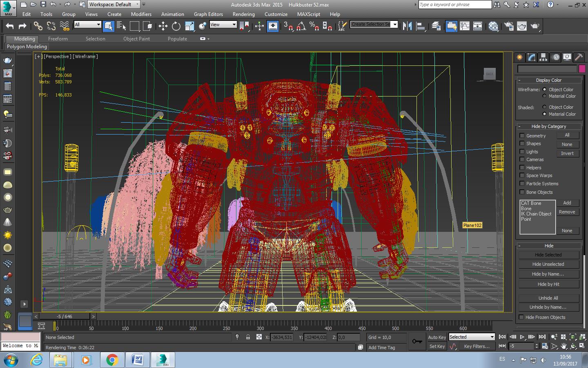Switch to the Freeform ribbon tab
Image resolution: width=588 pixels, height=368 pixels.
tap(58, 39)
